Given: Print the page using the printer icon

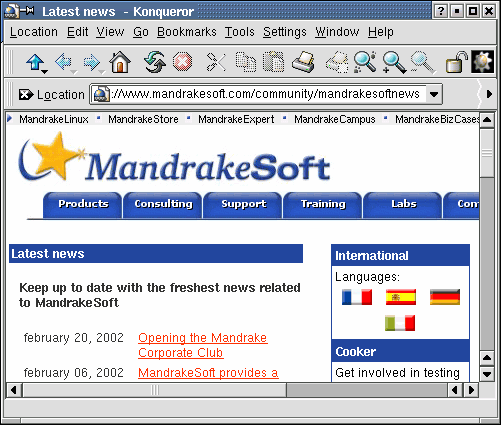Looking at the screenshot, I should 303,62.
